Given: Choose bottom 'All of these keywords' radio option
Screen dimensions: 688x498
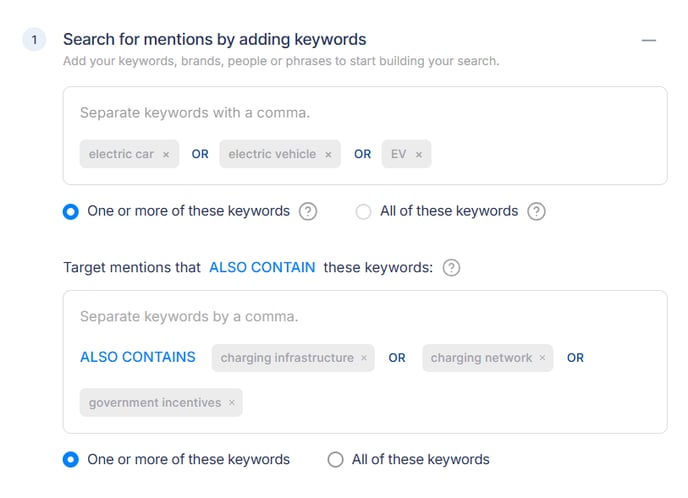Looking at the screenshot, I should (336, 460).
